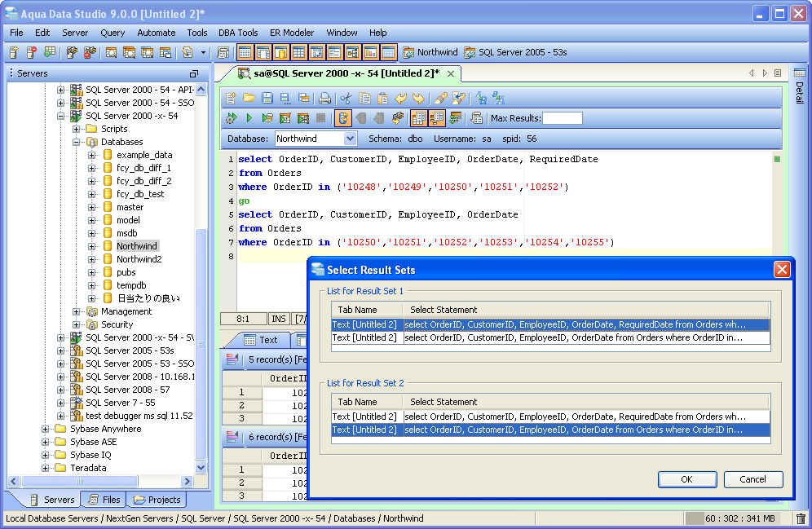Toggle the tree diagram view button in main toolbar

pyautogui.click(x=352, y=52)
